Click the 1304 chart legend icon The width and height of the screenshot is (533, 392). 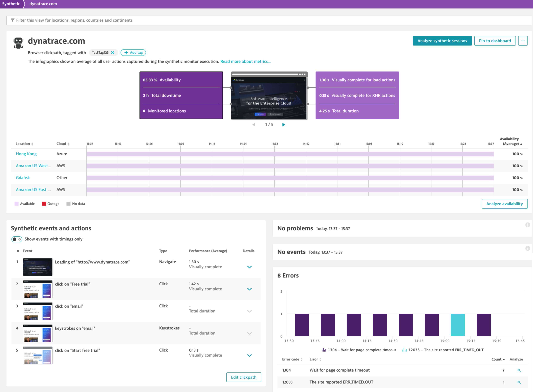324,350
